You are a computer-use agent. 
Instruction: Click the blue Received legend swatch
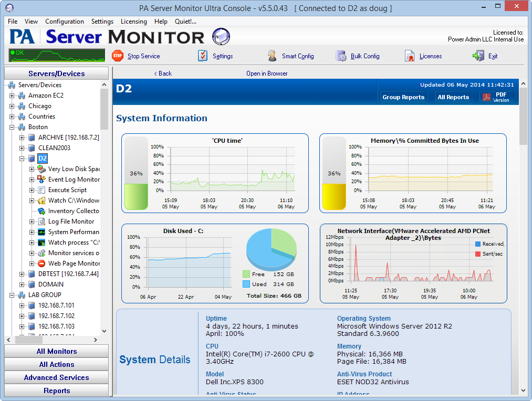tap(478, 244)
